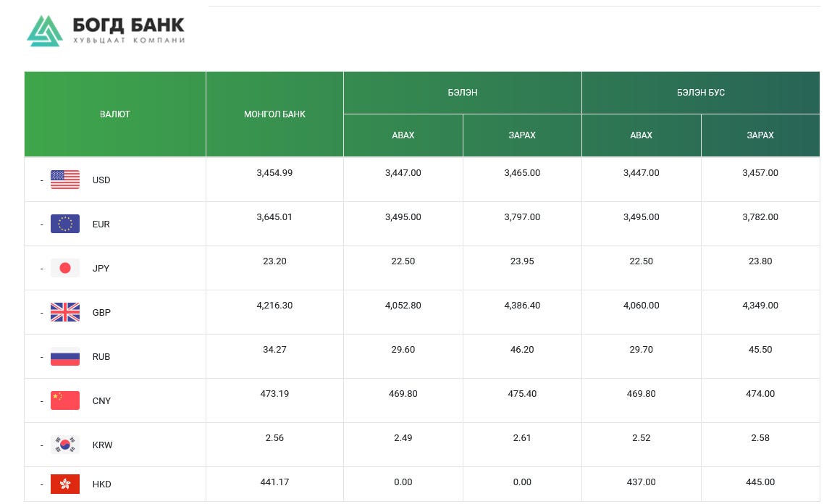This screenshot has height=504, width=824.
Task: Select the ВАЛЮТ column header
Action: click(x=115, y=114)
